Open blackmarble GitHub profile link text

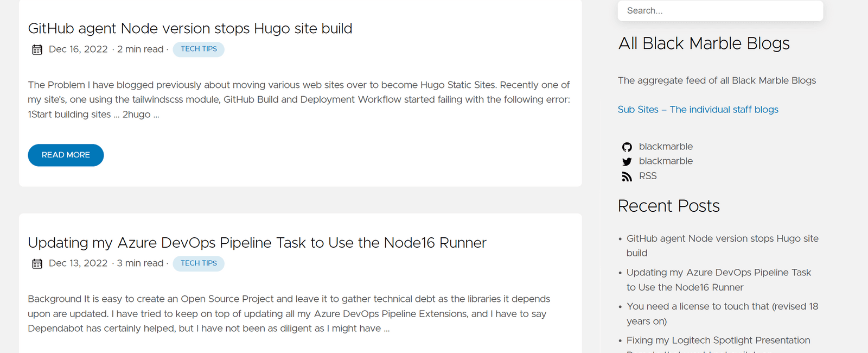point(666,147)
